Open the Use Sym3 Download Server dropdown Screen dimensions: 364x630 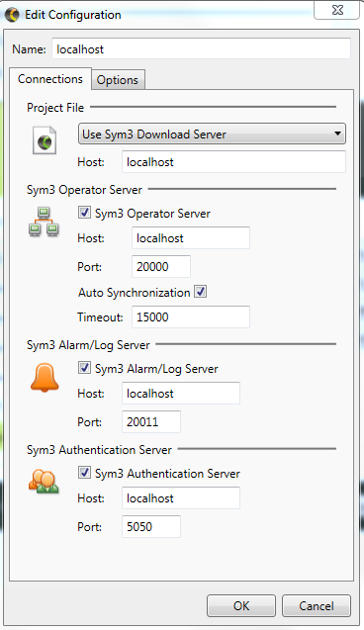(x=212, y=134)
